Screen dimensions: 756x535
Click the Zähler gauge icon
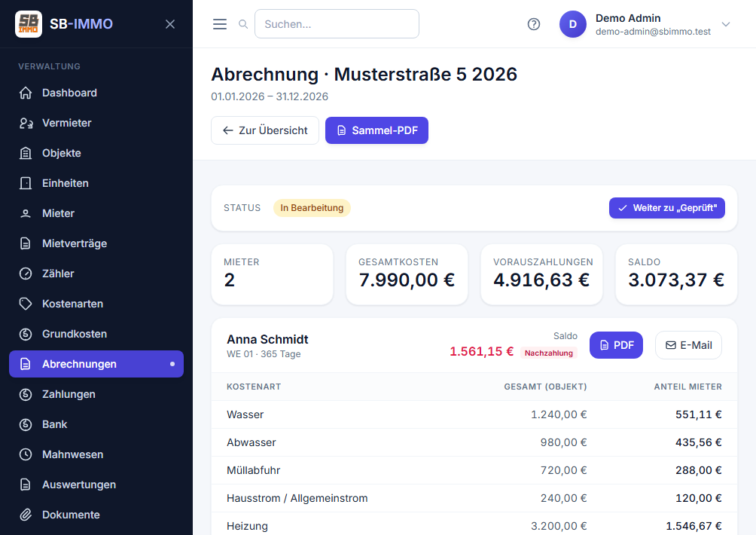click(26, 274)
